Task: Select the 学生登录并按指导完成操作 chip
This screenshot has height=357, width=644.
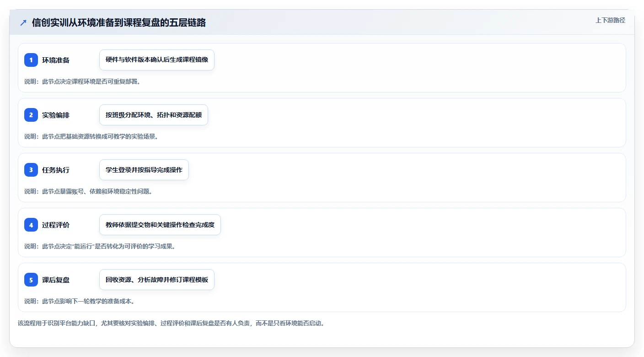Action: pyautogui.click(x=144, y=170)
